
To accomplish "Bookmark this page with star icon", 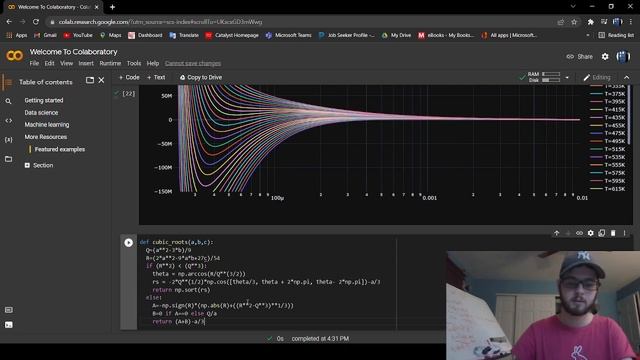I will tap(574, 22).
